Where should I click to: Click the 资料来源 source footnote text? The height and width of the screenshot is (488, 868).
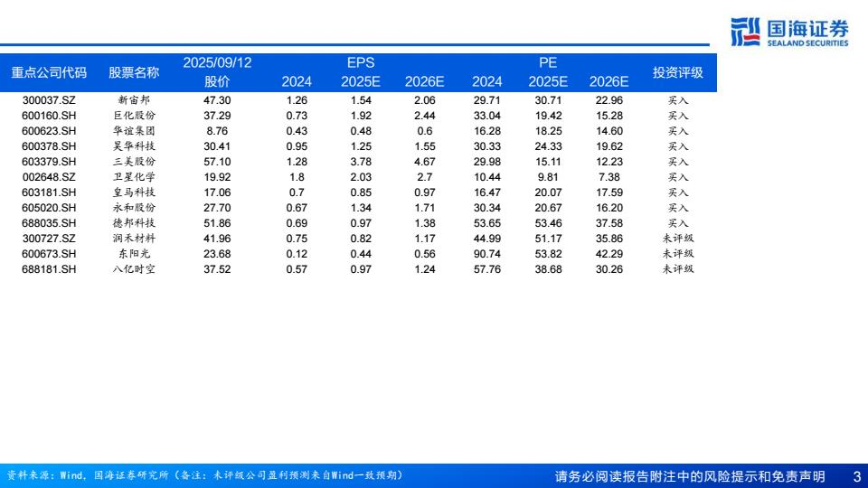coord(204,475)
